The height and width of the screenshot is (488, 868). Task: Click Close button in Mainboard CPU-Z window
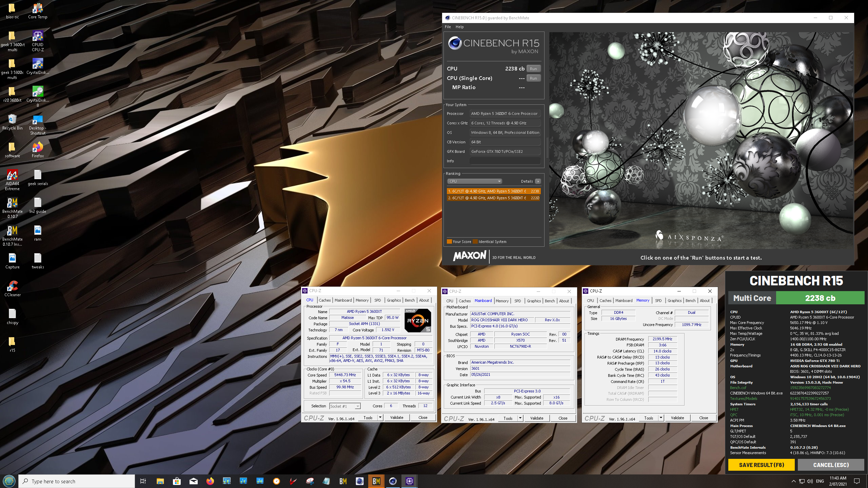pyautogui.click(x=563, y=418)
